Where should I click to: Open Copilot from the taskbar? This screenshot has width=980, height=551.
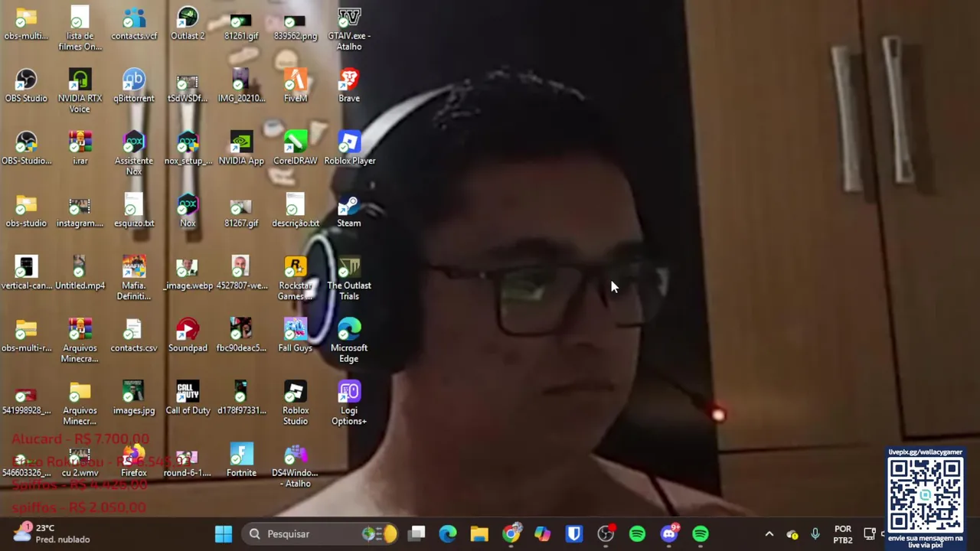(x=543, y=533)
